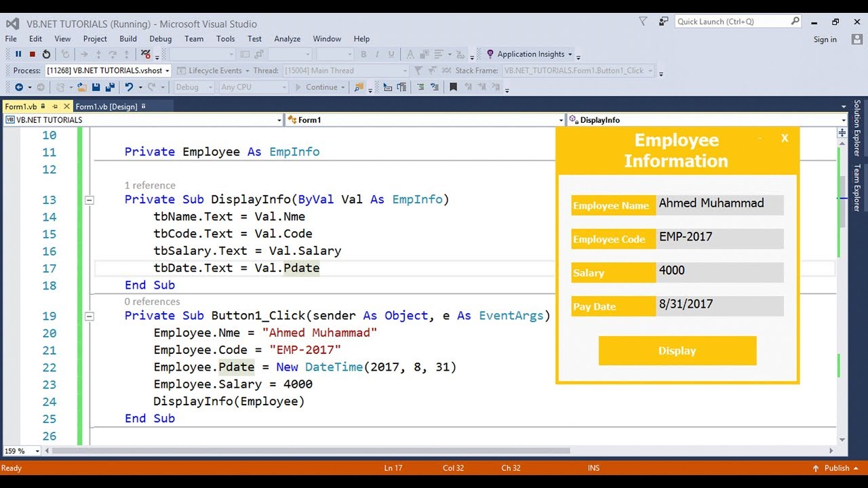The height and width of the screenshot is (488, 868).
Task: Open the Analyze menu
Action: (x=288, y=39)
